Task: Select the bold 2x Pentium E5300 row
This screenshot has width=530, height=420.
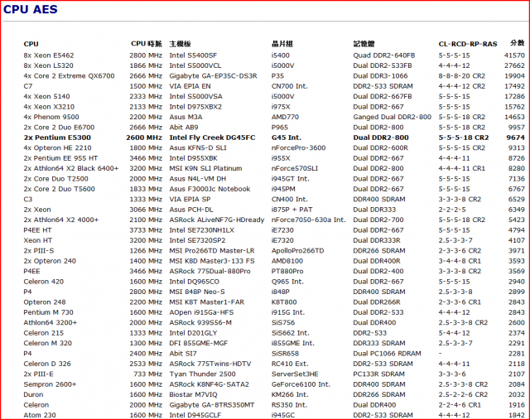Action: [x=274, y=138]
